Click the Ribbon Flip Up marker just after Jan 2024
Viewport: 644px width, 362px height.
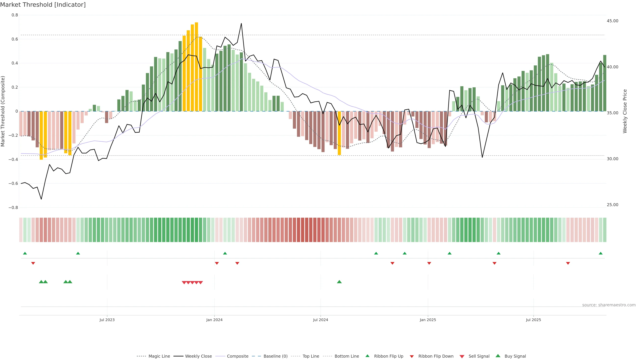click(225, 253)
